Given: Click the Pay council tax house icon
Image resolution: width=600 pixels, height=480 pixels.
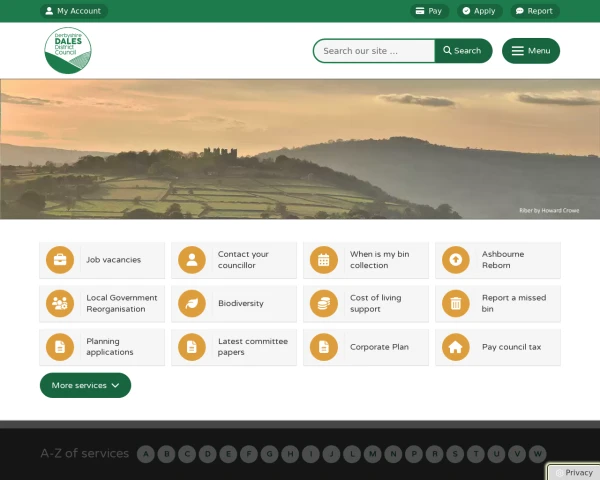Looking at the screenshot, I should point(456,347).
